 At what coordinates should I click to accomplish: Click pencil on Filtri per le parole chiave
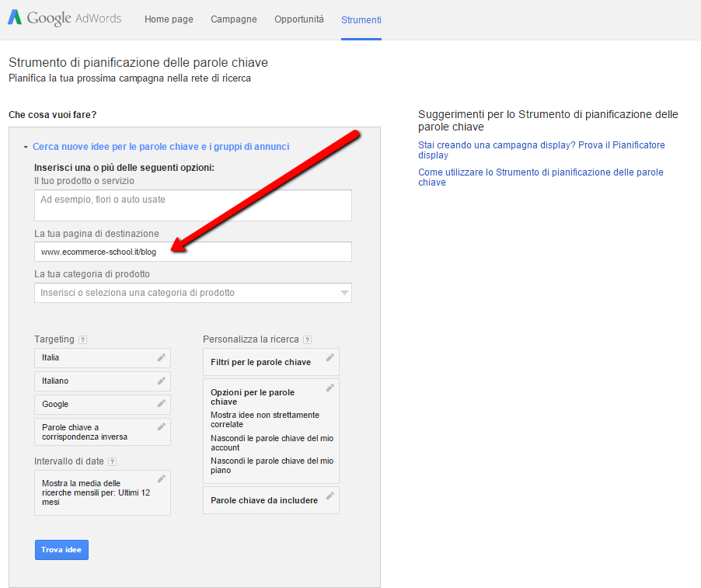[330, 357]
